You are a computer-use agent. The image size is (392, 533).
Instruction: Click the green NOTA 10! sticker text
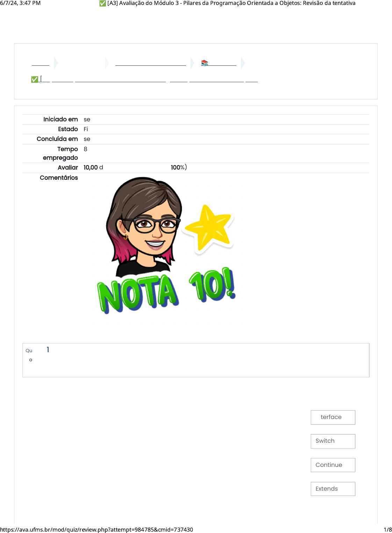point(166,291)
